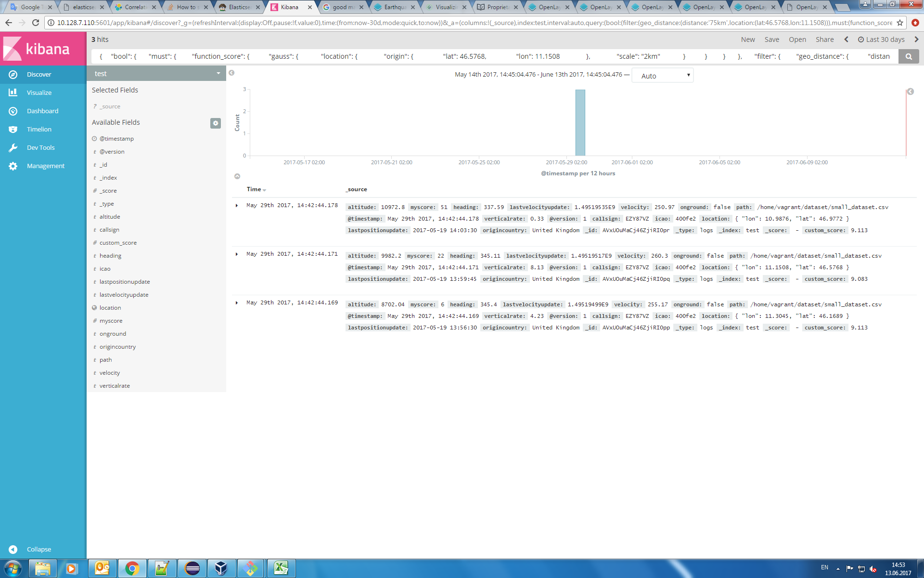Reload the page with the browser refresh icon
924x578 pixels.
[x=35, y=23]
